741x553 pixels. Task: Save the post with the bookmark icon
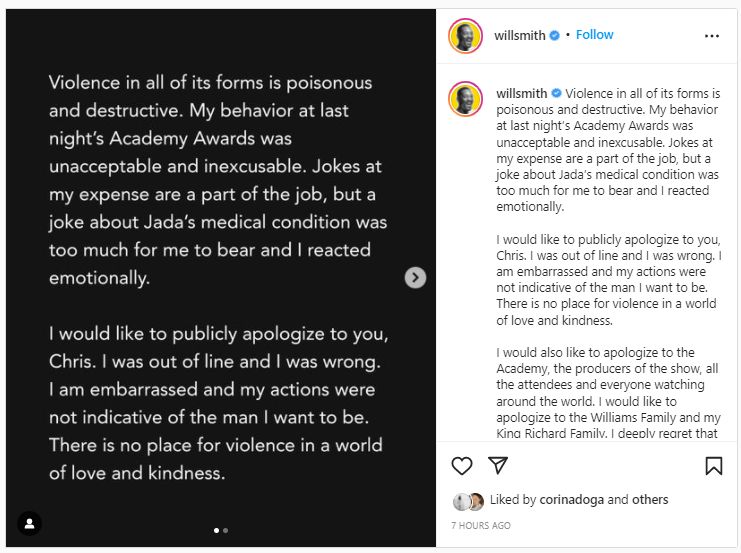click(714, 466)
